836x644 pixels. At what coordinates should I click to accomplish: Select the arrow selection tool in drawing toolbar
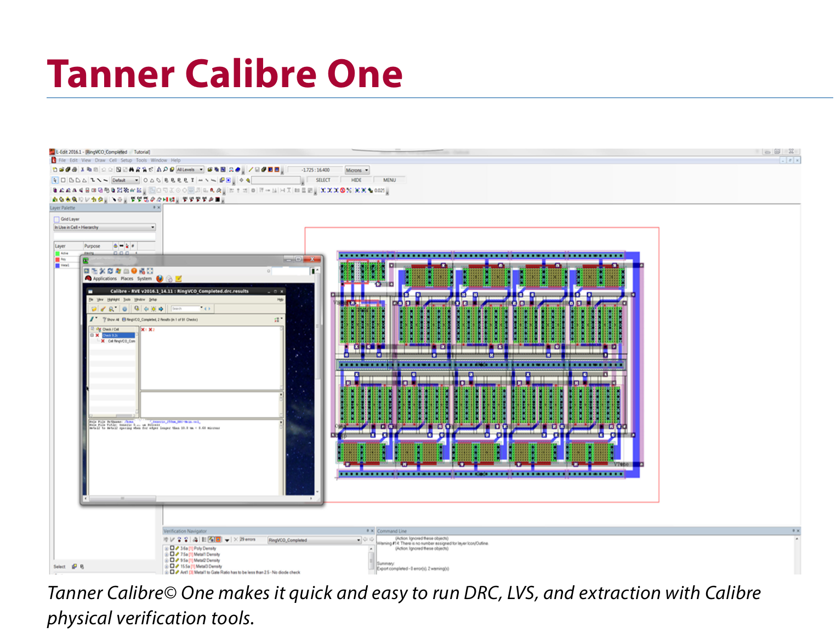point(55,180)
